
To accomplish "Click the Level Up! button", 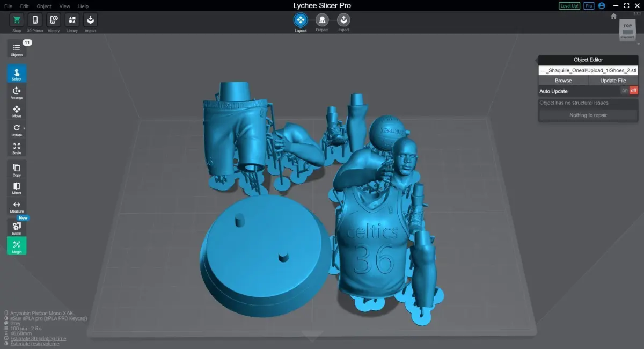I will click(569, 6).
